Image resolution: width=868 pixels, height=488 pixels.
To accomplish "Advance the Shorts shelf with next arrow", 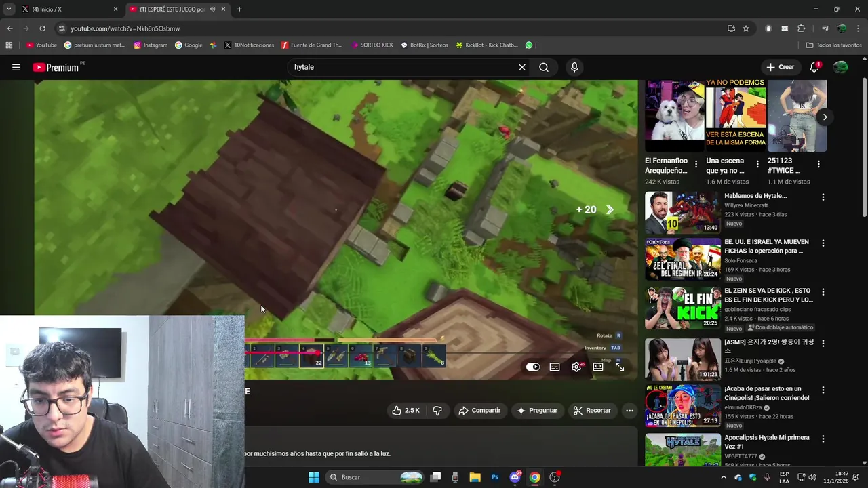I will pyautogui.click(x=825, y=117).
